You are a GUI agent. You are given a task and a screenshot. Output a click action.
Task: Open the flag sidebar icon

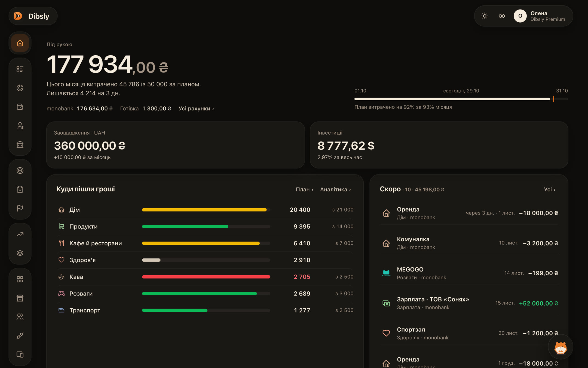coord(20,208)
